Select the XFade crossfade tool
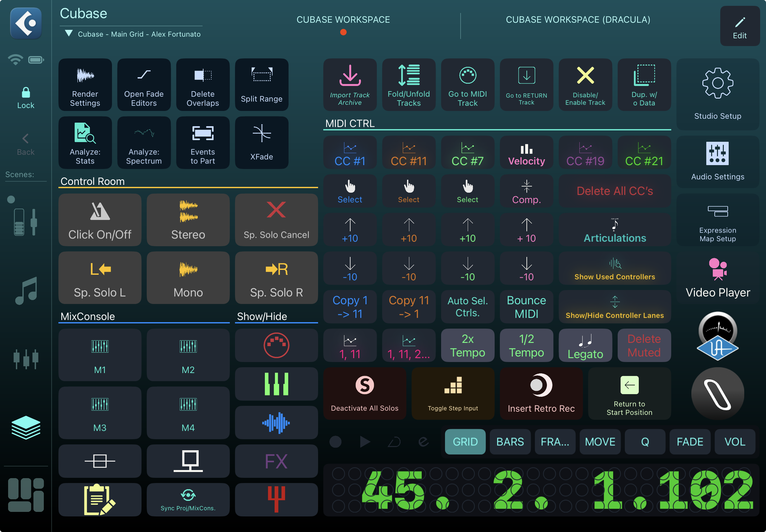 262,134
